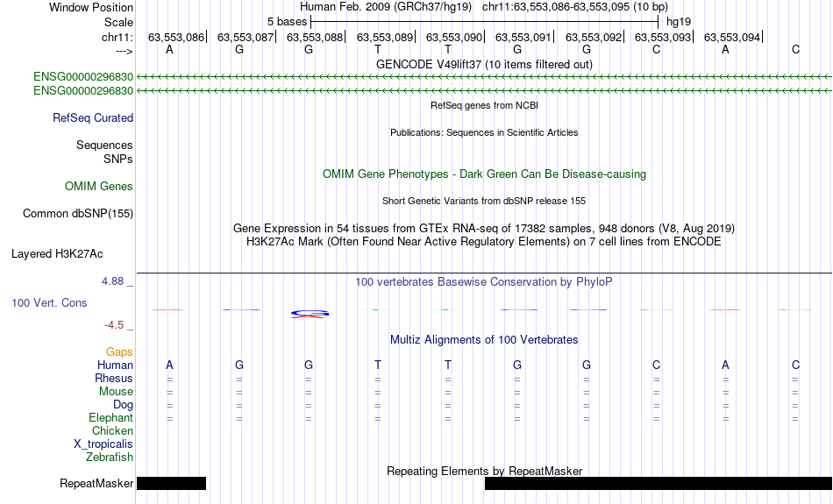Open 'Short Genetic Variants from dbSNP release 155'

click(484, 201)
